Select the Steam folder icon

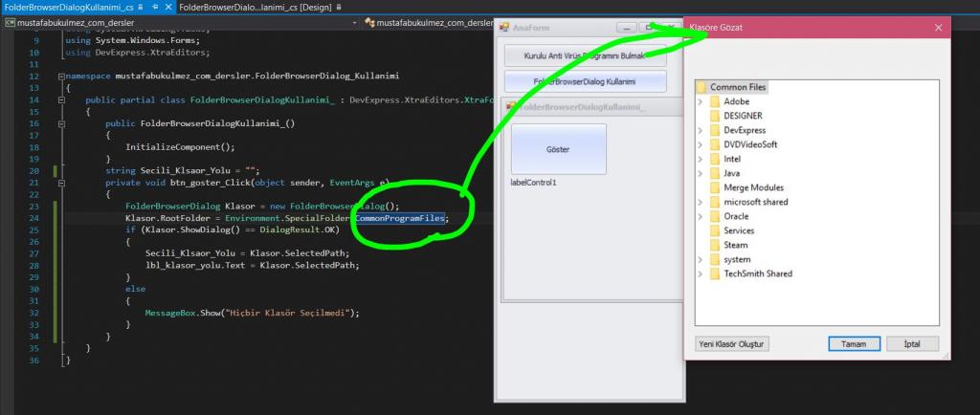pyautogui.click(x=715, y=245)
